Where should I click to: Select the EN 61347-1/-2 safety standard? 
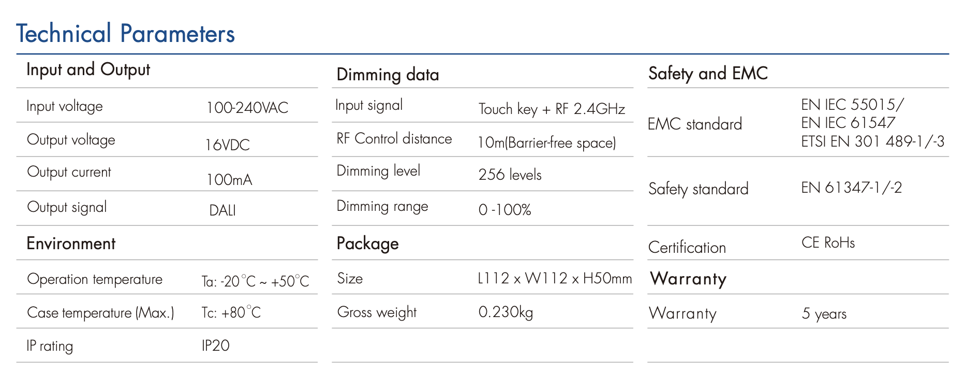(x=851, y=188)
